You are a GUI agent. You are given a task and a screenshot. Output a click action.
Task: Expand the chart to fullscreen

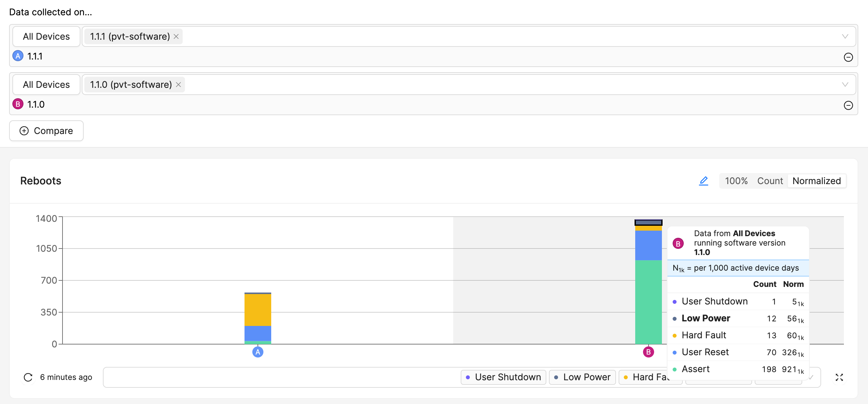tap(839, 377)
